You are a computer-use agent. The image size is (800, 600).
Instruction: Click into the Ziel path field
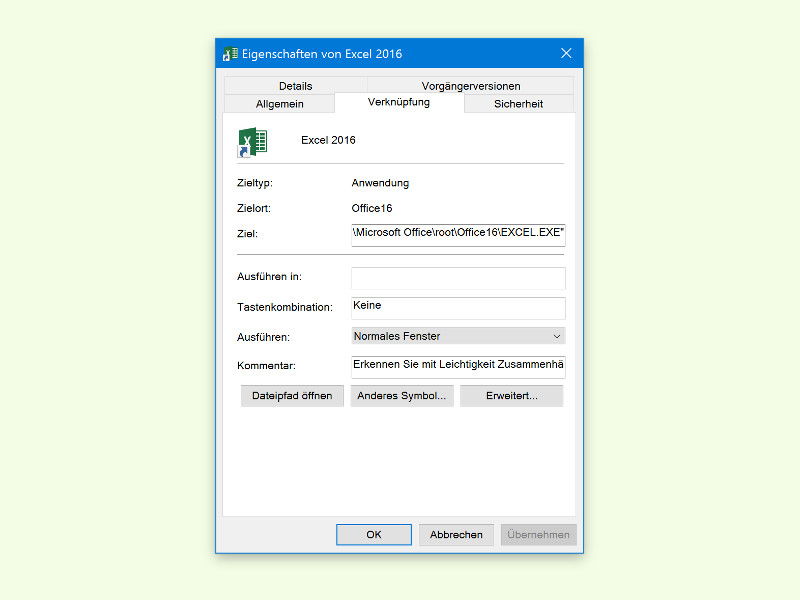click(458, 235)
